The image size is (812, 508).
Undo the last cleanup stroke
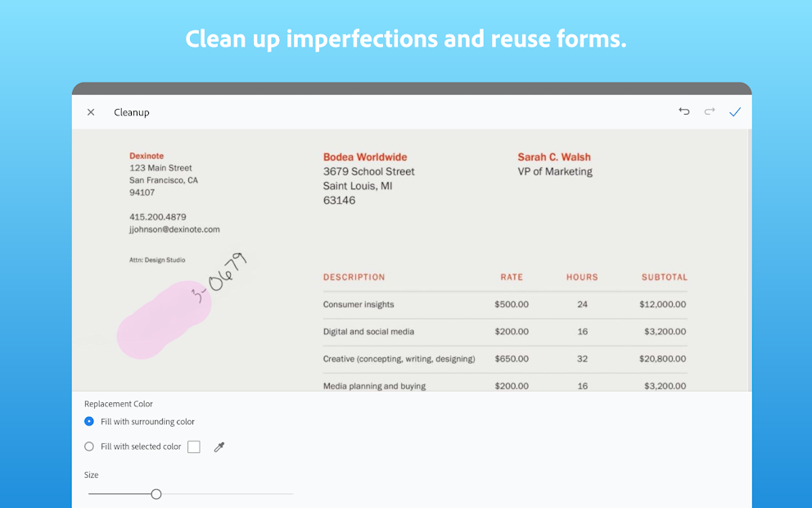[x=684, y=111]
